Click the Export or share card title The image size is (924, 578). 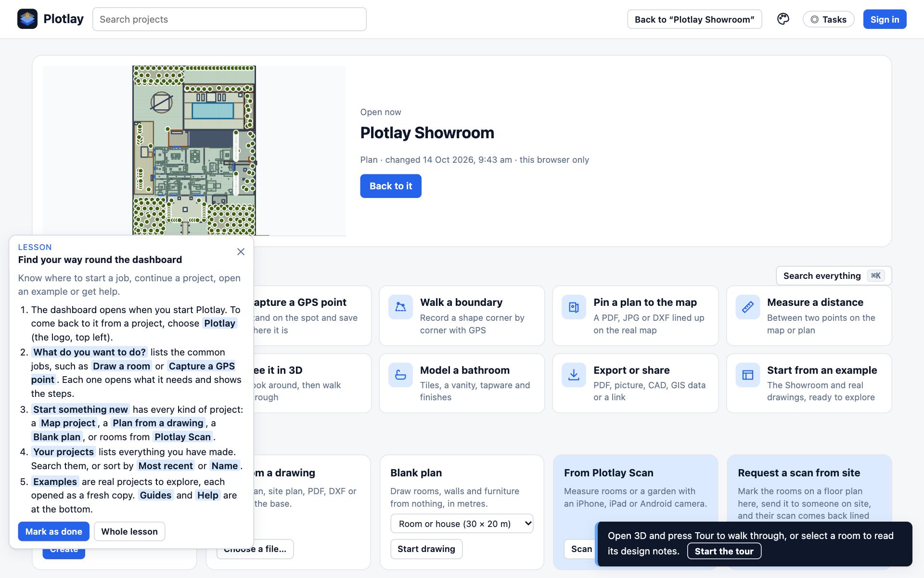[631, 370]
